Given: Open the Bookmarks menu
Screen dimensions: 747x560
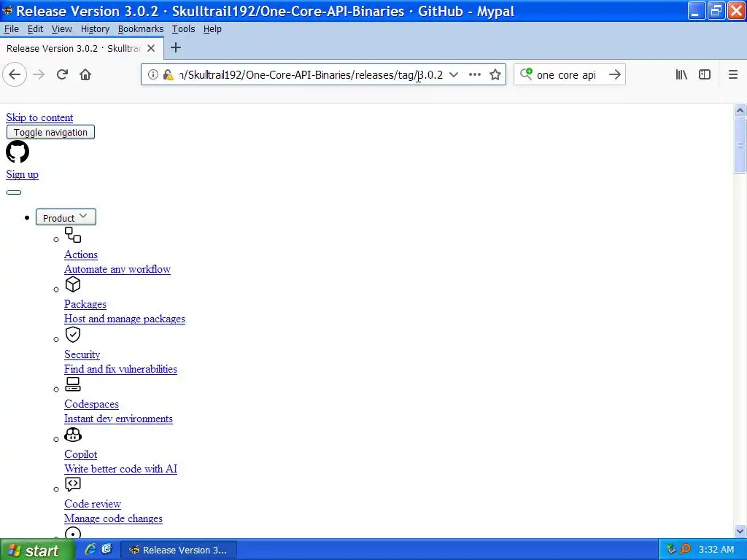Looking at the screenshot, I should pos(141,29).
